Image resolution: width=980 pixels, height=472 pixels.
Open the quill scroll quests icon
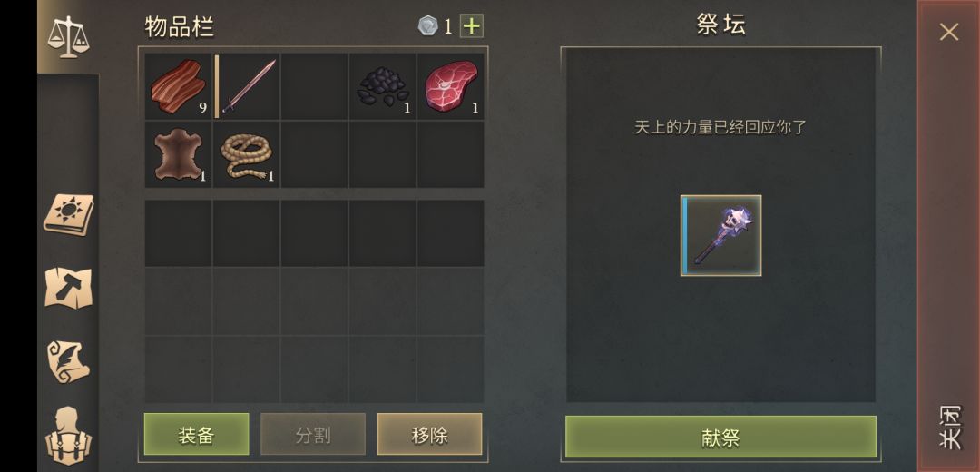pos(68,362)
